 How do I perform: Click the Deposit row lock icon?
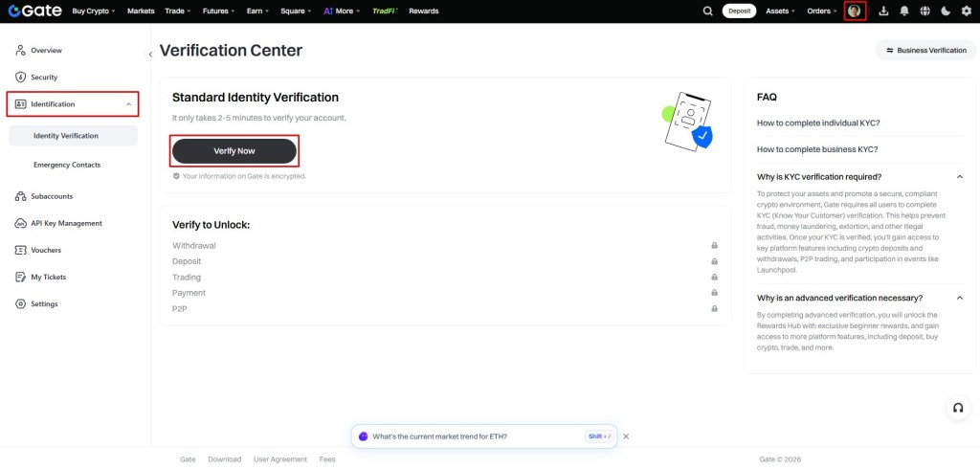coord(714,261)
